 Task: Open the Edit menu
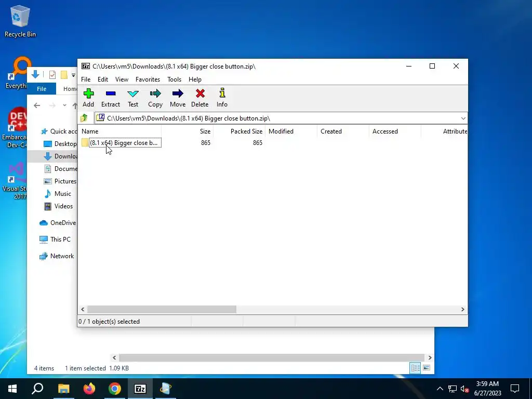(103, 79)
